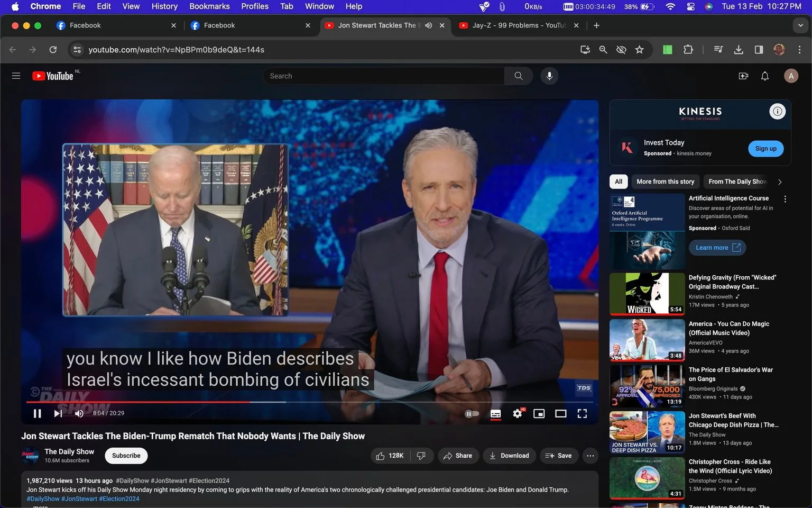Open options for Artificial Intelligence Course ad
Screen dimensions: 812x508
click(785, 199)
